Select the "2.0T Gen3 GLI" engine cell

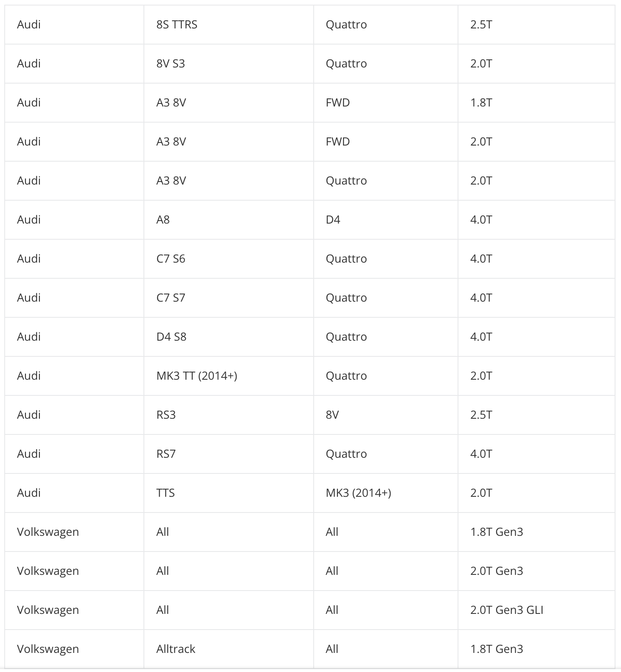[506, 610]
